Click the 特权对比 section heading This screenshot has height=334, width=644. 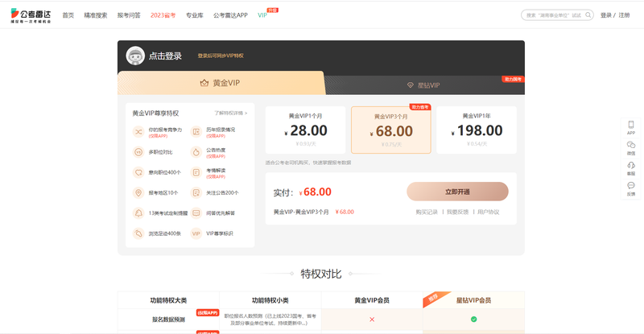[x=321, y=274]
